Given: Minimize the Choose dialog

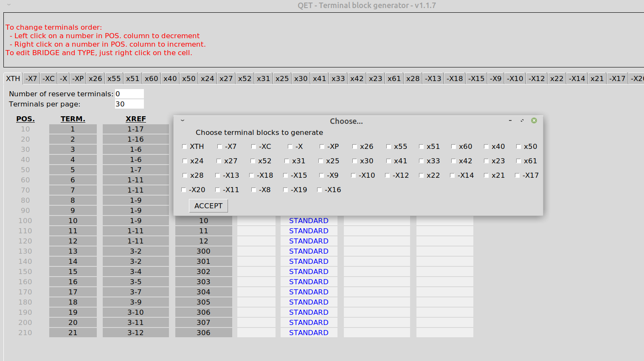Looking at the screenshot, I should click(510, 121).
